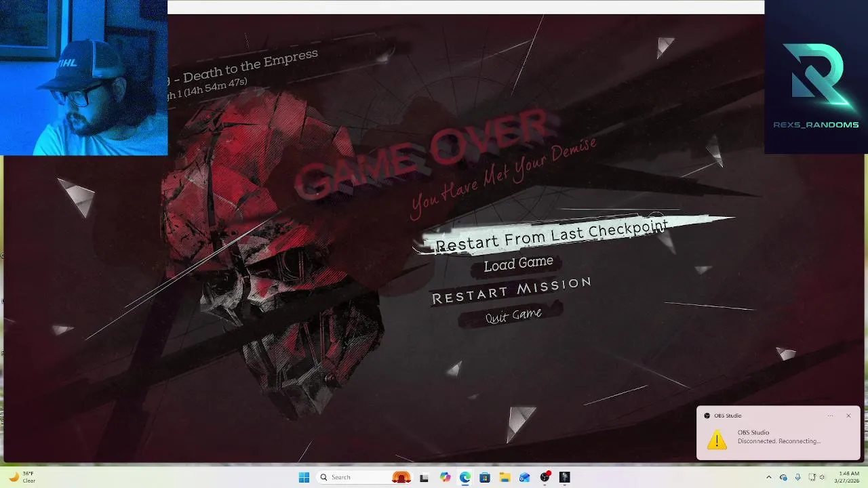The image size is (868, 488).
Task: Click the search highlight image in Search box
Action: pos(401,477)
